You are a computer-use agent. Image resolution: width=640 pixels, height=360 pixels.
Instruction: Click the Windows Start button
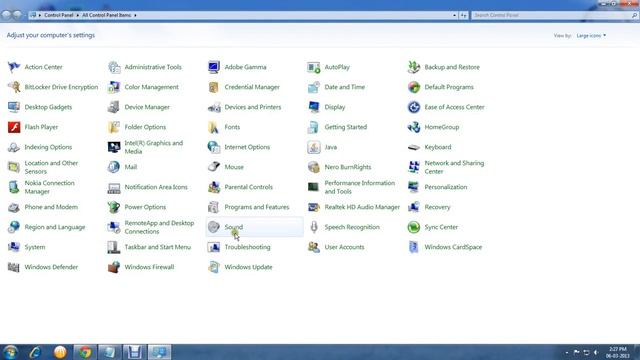click(10, 352)
